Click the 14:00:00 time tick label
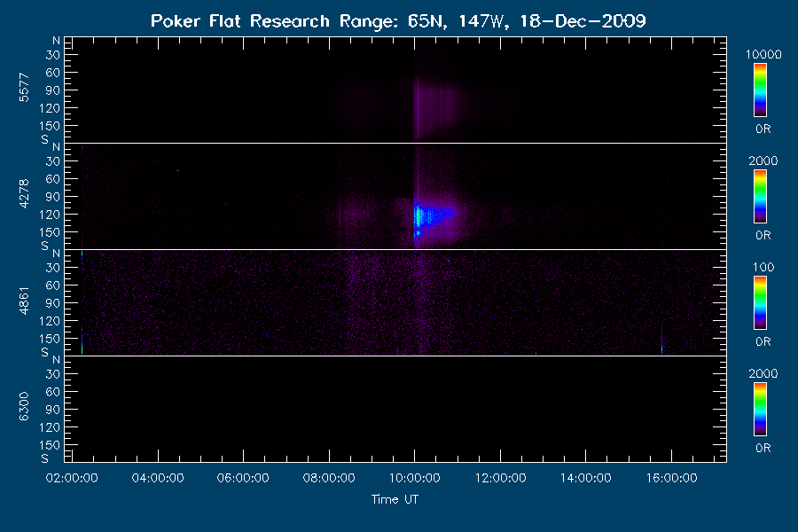798x532 pixels. [x=586, y=478]
